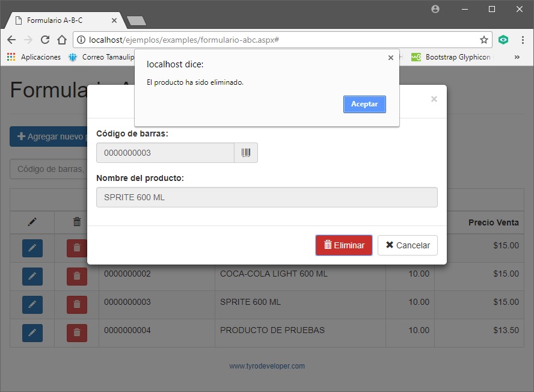The image size is (534, 392).
Task: Click the bookmark star in the address bar
Action: point(484,40)
